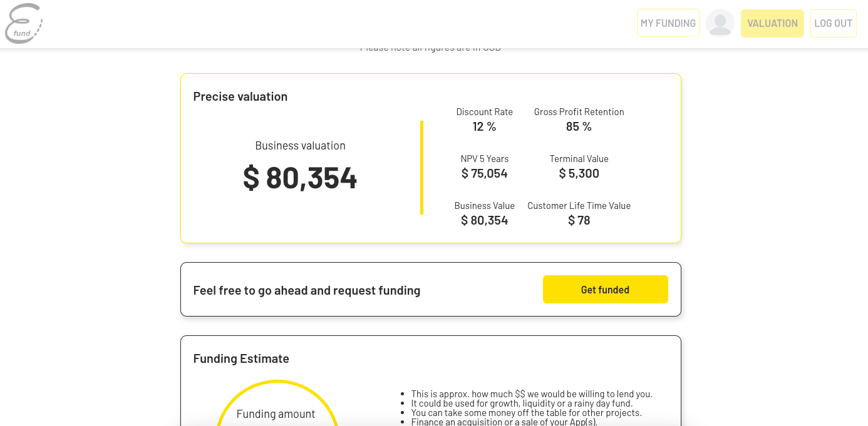Click the Gross Profit Retention figure
The height and width of the screenshot is (426, 868).
click(x=579, y=126)
